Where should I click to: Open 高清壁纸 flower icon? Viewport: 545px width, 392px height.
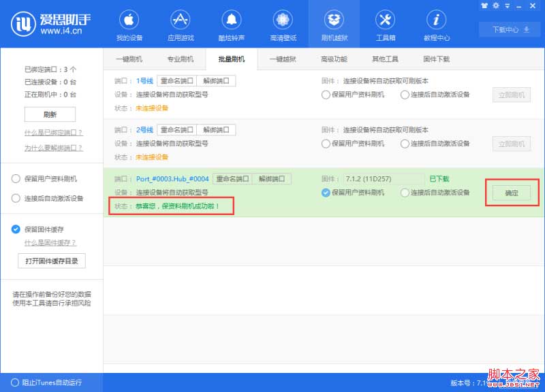[x=283, y=20]
